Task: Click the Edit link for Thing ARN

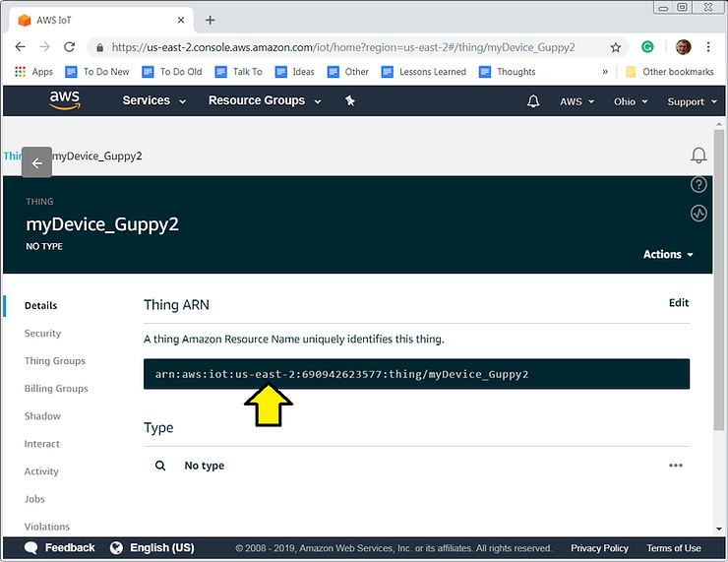Action: (x=679, y=303)
